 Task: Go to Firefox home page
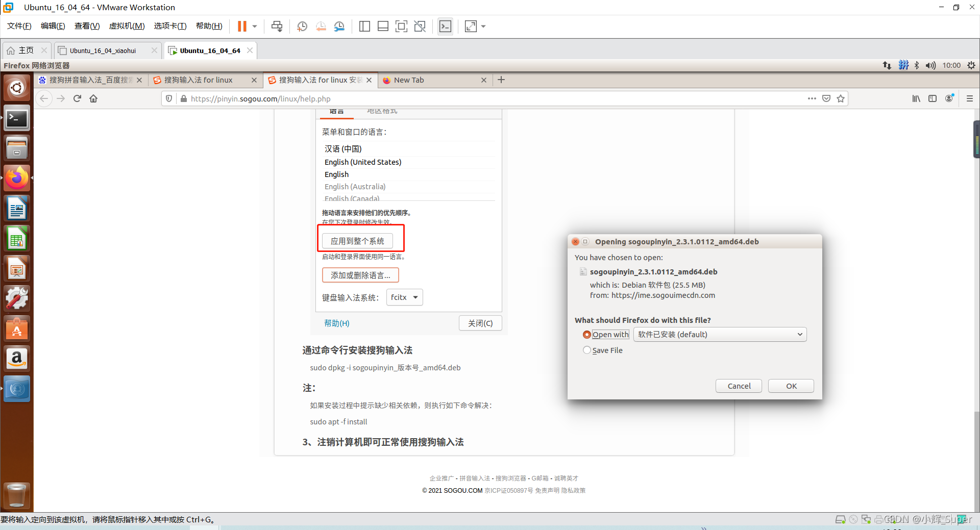click(x=93, y=98)
